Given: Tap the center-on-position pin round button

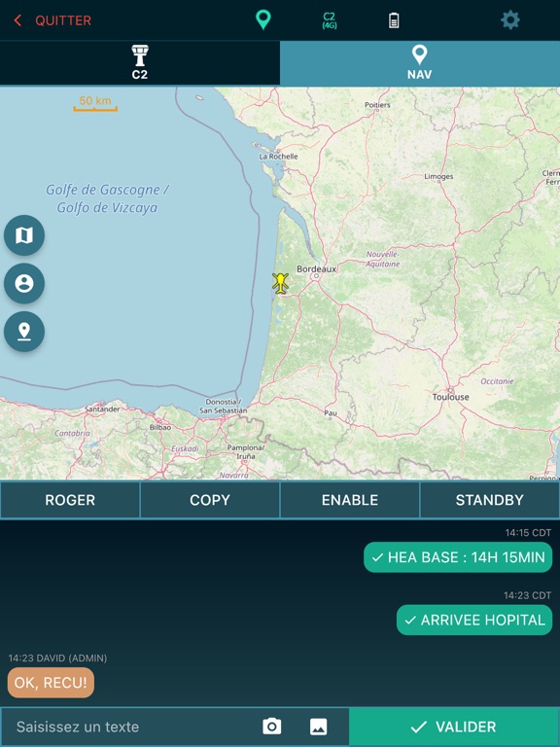Looking at the screenshot, I should click(x=24, y=332).
